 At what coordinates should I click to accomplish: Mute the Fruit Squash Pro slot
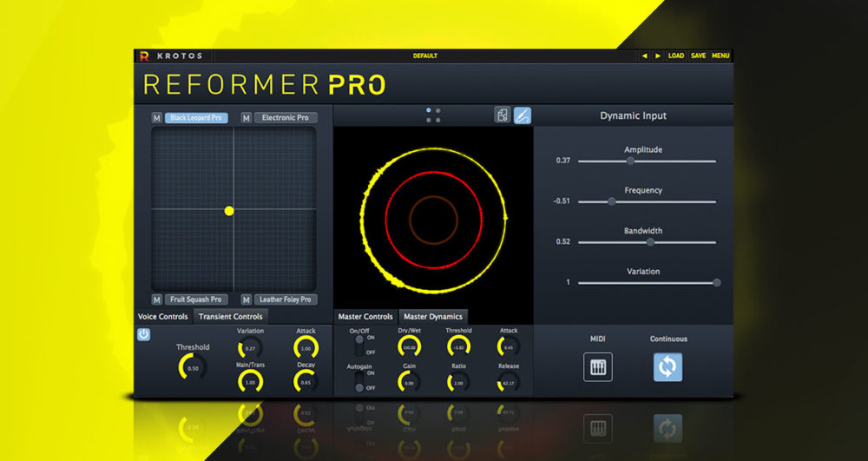pos(156,300)
